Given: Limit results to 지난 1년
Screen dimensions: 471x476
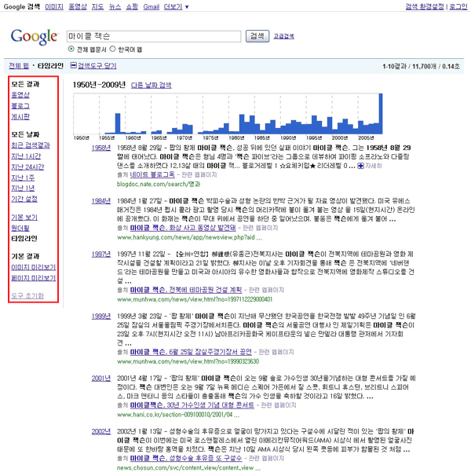Looking at the screenshot, I should point(23,189).
